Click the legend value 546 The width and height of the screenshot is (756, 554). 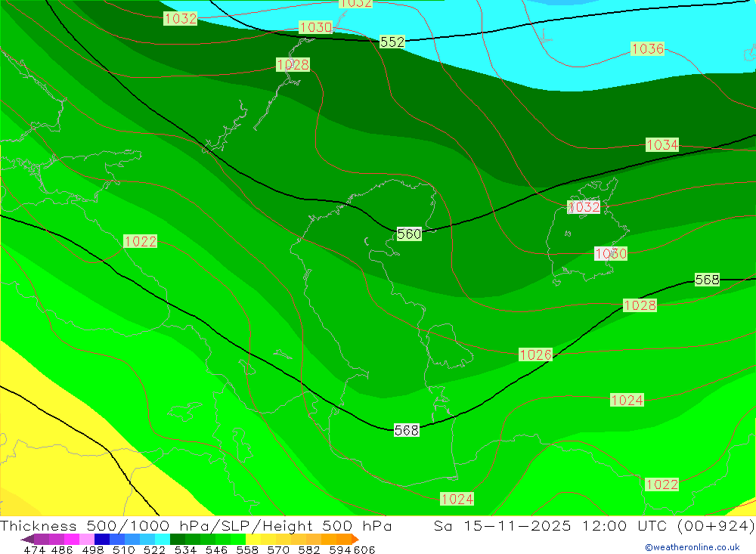(x=216, y=549)
